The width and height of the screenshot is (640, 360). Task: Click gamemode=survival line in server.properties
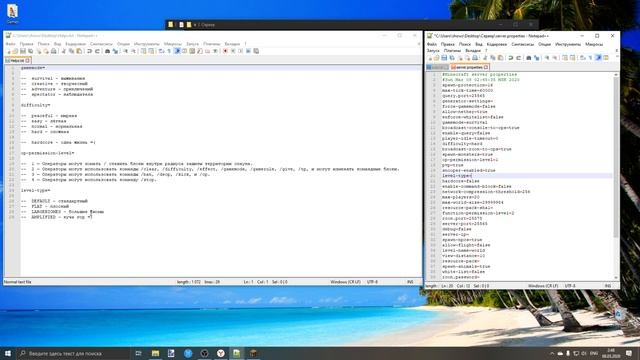click(x=464, y=122)
